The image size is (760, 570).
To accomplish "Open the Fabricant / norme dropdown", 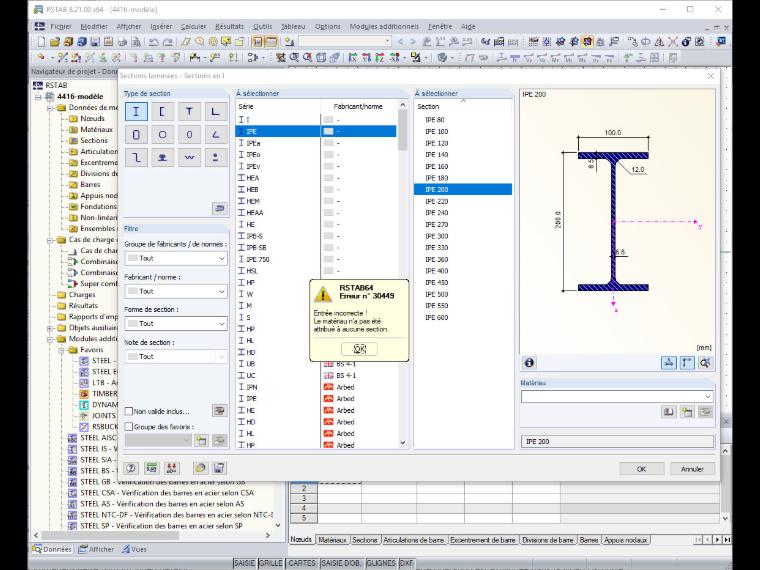I will 176,291.
